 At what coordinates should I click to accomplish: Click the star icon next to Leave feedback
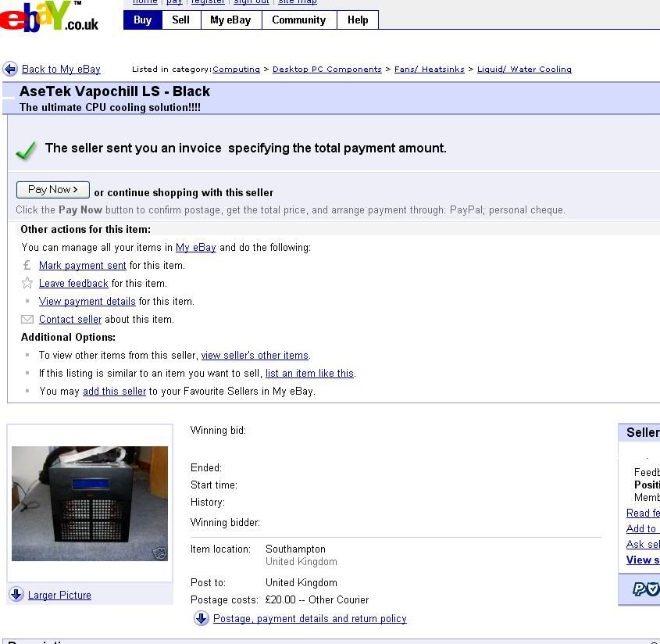coord(27,283)
